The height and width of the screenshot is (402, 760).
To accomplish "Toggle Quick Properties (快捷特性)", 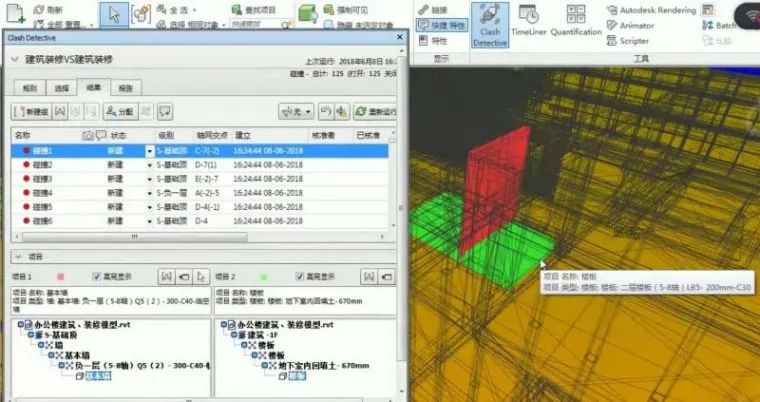I will (x=442, y=25).
